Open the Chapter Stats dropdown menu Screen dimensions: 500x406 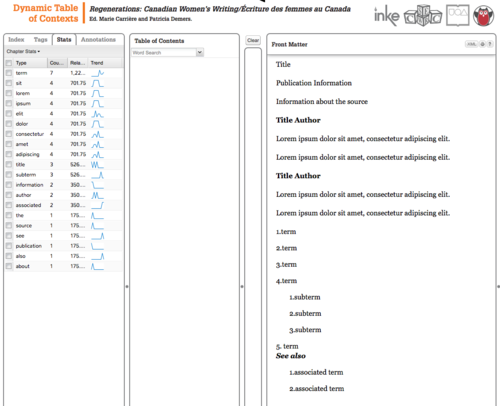[23, 51]
